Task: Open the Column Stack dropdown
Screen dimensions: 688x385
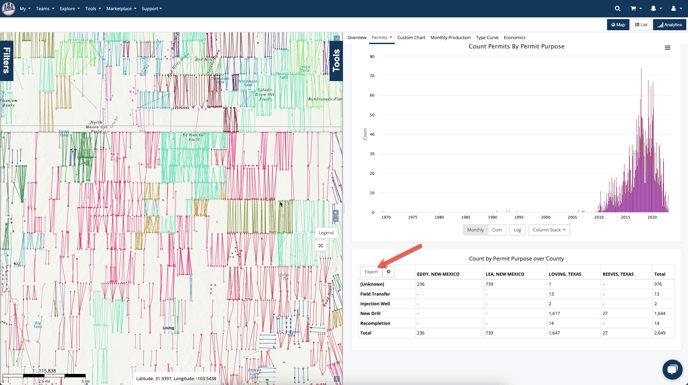Action: [x=549, y=230]
